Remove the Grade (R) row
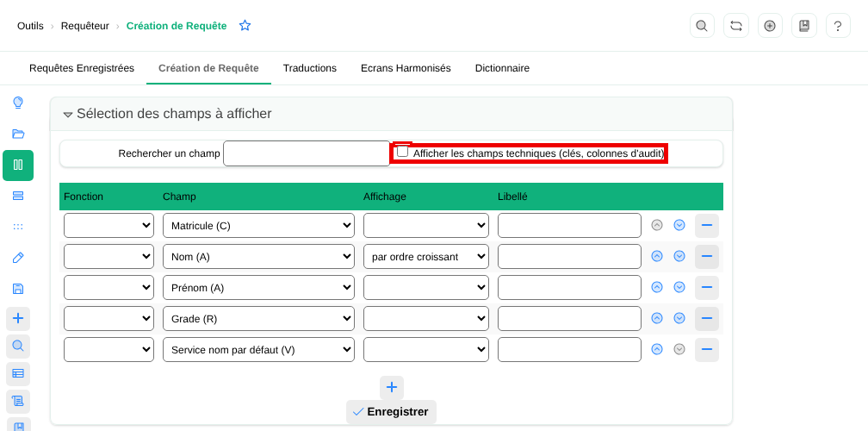The width and height of the screenshot is (868, 431). click(707, 319)
